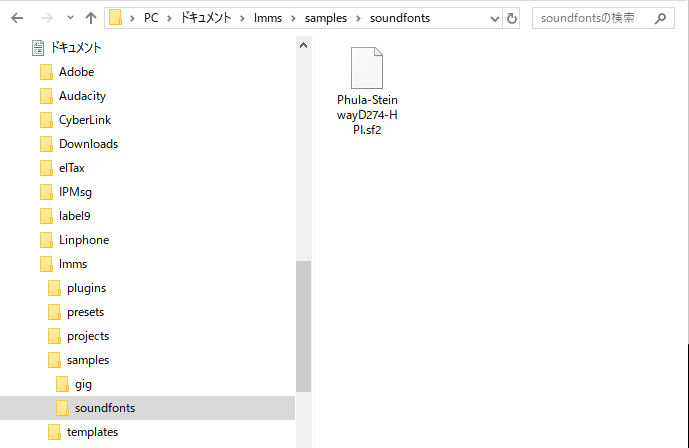Open the recent locations dropdown arrow
Viewport: 689px width, 448px height.
(70, 18)
